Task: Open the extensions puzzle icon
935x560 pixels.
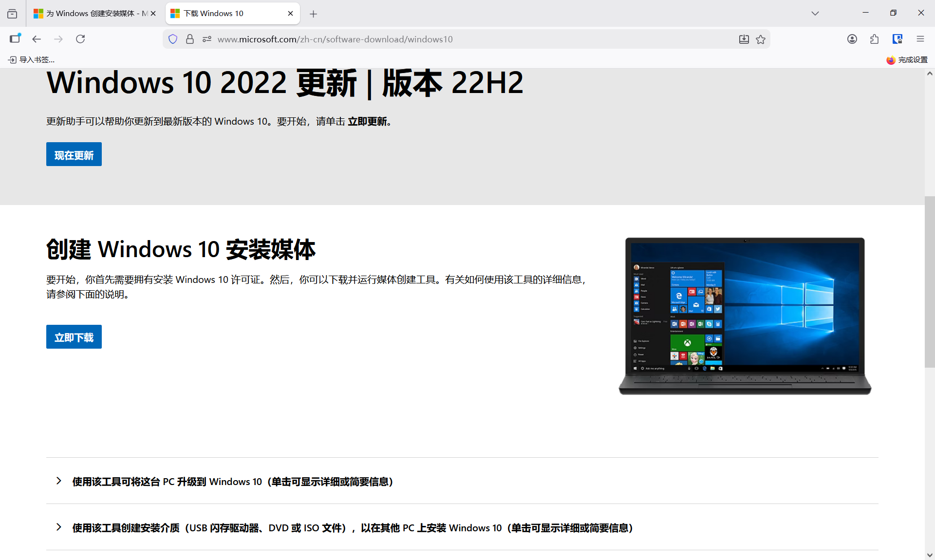Action: 875,39
